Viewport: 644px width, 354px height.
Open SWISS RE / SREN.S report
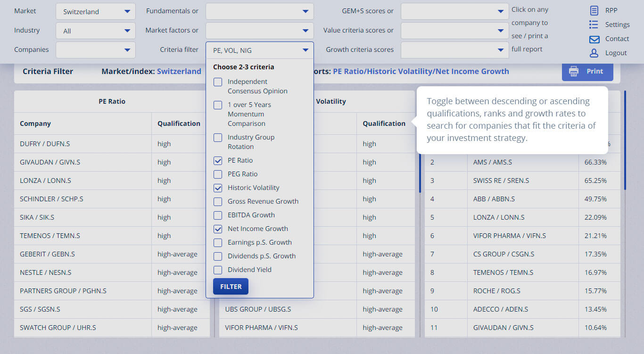(x=501, y=181)
